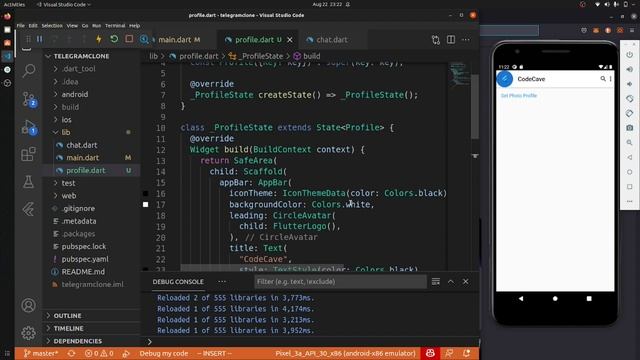This screenshot has height=360, width=640.
Task: Restart debugging with green circular arrow
Action: click(x=114, y=39)
